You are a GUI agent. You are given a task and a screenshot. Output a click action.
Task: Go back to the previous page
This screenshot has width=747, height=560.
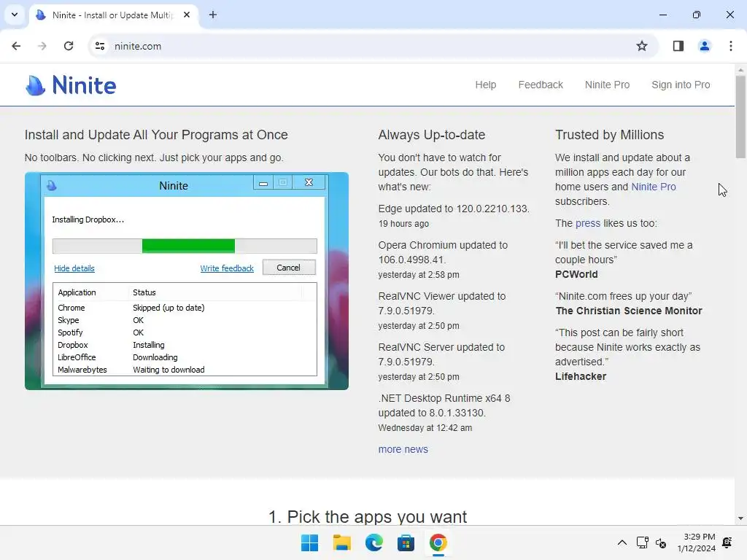coord(16,46)
